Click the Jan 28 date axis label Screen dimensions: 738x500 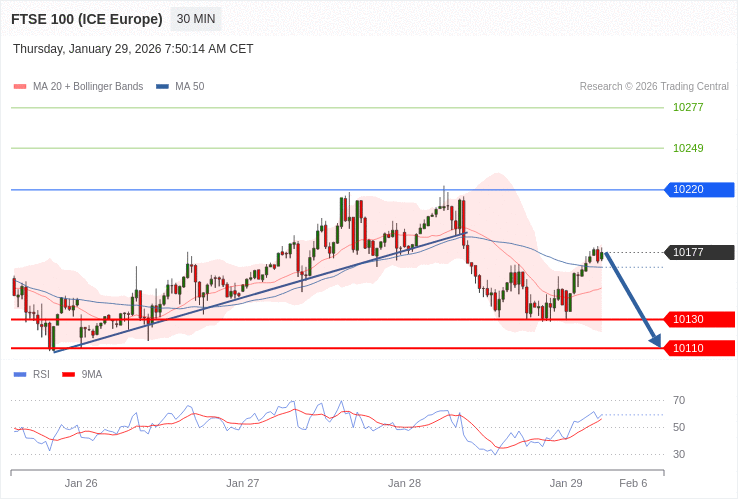404,484
